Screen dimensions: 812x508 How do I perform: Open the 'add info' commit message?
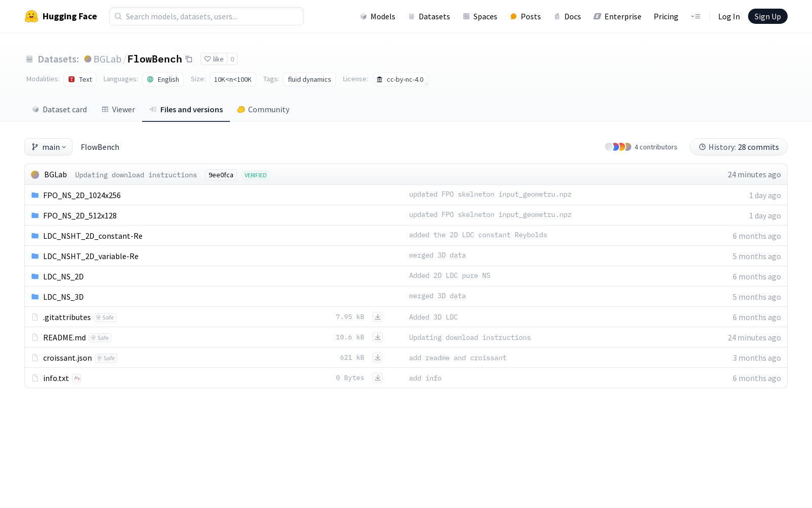[x=425, y=378]
